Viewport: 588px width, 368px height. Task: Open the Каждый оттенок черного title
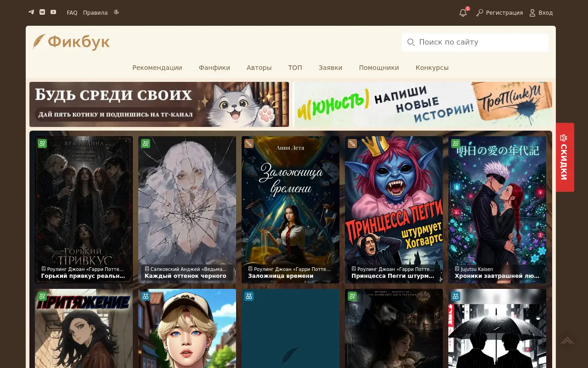click(186, 276)
